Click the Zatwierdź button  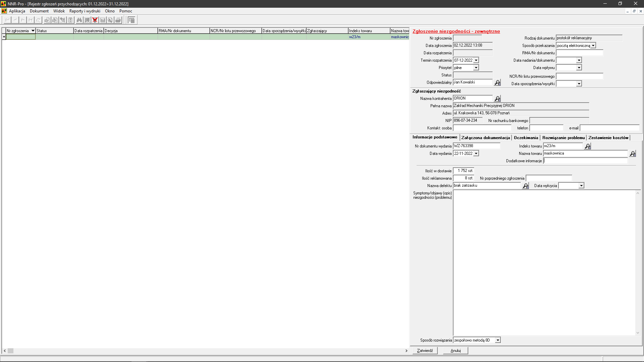point(425,351)
